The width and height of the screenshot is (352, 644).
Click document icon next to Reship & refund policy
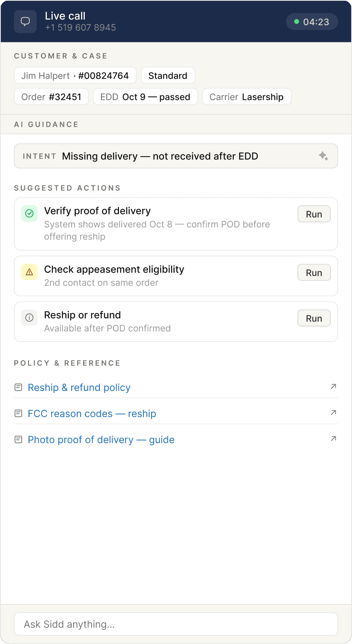click(x=18, y=387)
